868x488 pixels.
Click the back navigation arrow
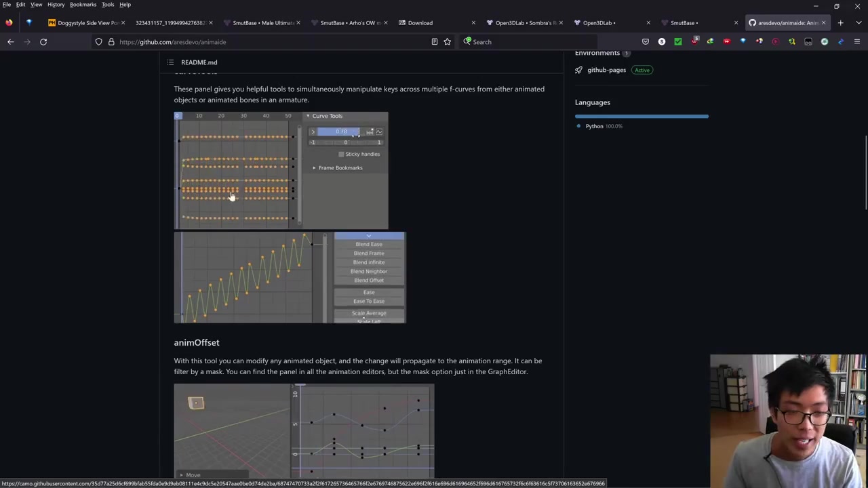11,42
